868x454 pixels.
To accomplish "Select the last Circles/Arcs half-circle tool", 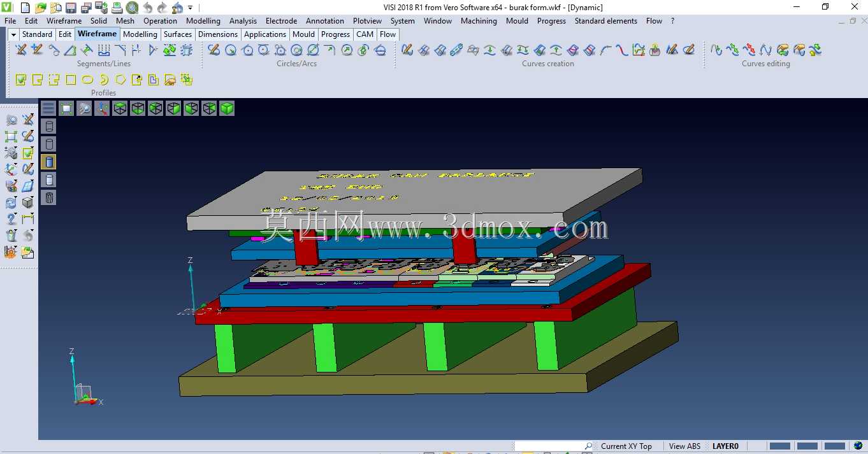I will click(380, 50).
